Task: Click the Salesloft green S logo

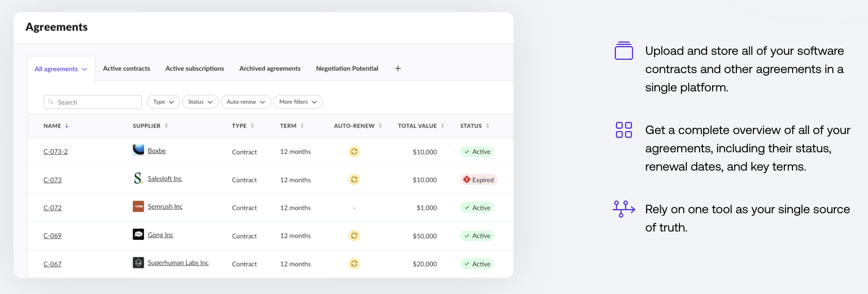Action: coord(138,178)
